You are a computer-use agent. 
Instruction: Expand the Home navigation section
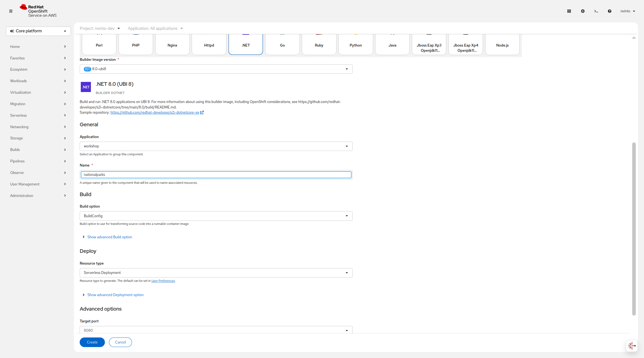tap(38, 47)
